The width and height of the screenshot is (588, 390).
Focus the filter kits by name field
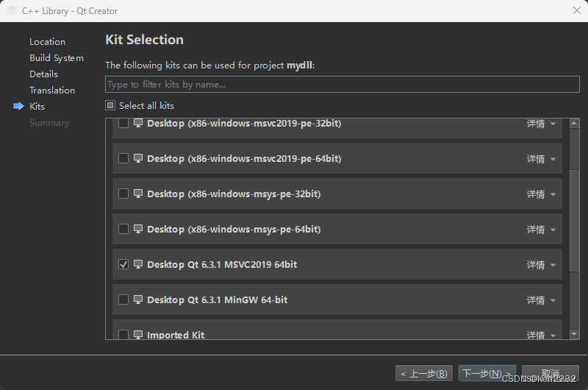[x=343, y=85]
